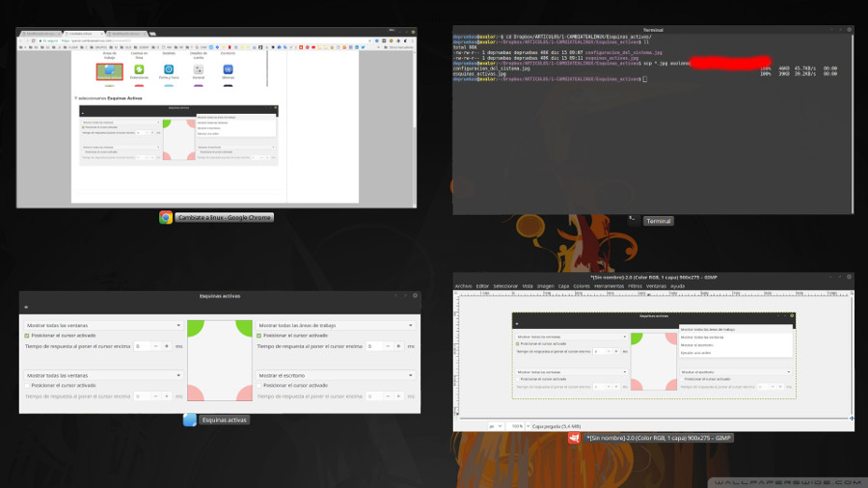The height and width of the screenshot is (488, 868).
Task: Click the back arrow in the Esquinas activas header
Action: (26, 307)
